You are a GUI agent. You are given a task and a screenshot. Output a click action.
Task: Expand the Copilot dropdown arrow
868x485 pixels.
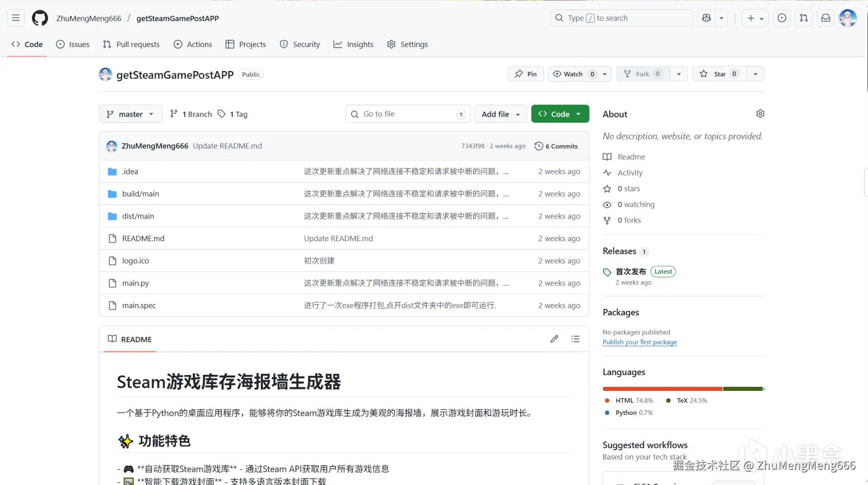(x=722, y=18)
